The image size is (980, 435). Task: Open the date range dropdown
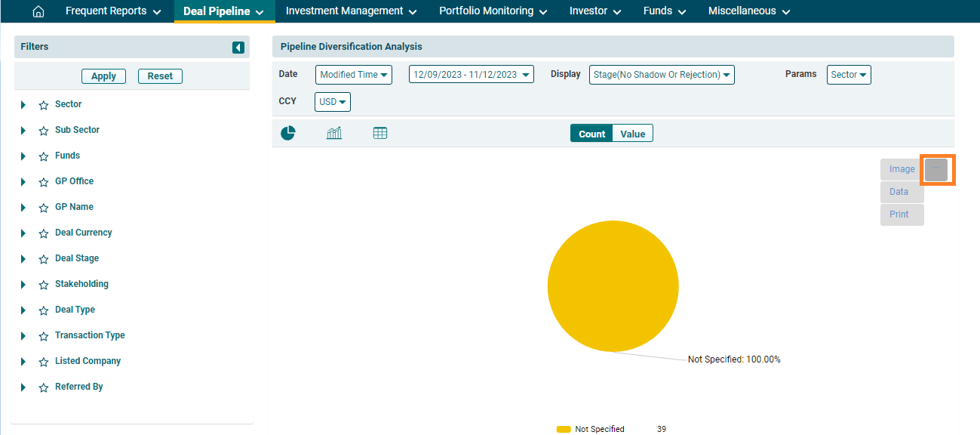click(x=471, y=75)
